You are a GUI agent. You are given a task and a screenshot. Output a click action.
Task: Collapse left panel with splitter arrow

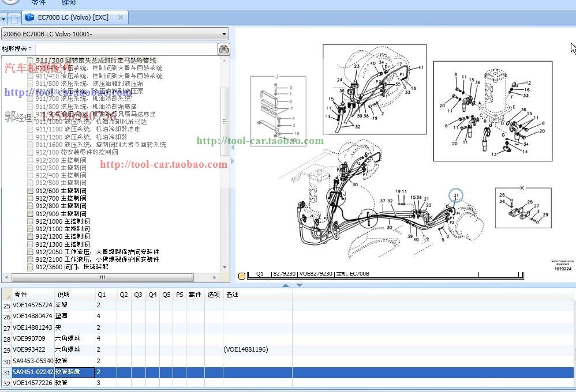(232, 148)
